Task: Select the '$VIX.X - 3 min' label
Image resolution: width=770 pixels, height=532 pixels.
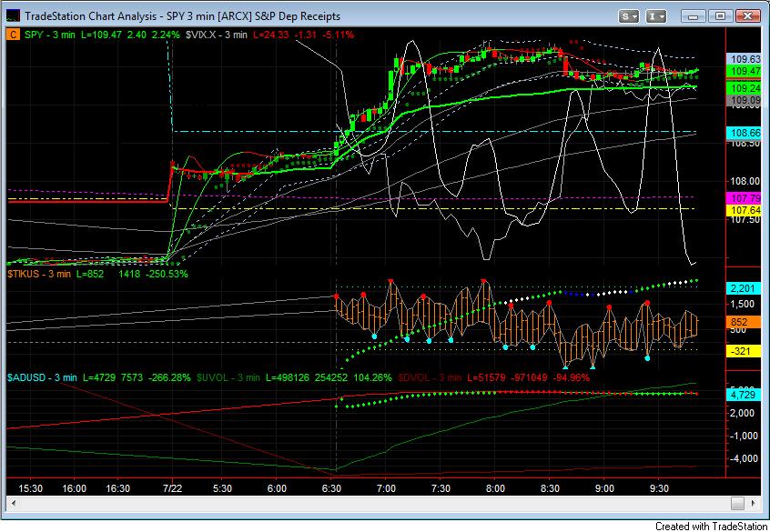Action: coord(216,35)
